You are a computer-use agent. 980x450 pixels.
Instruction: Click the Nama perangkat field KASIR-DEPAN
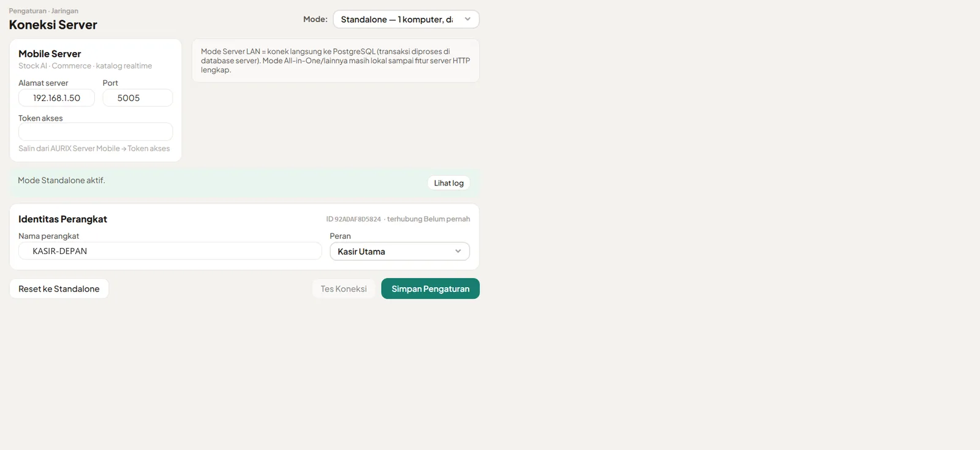[x=170, y=251]
